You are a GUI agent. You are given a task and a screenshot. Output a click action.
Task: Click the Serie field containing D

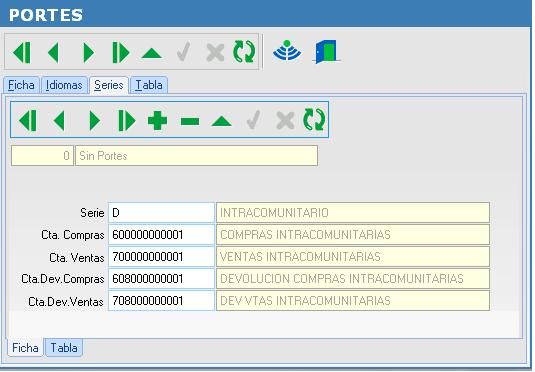click(x=161, y=213)
